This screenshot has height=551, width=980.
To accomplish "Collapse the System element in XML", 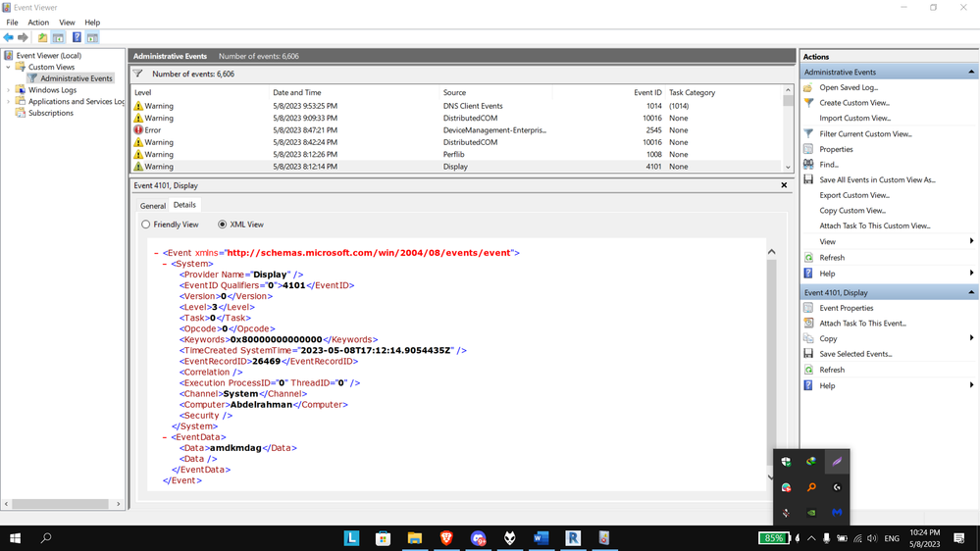I will tap(165, 264).
